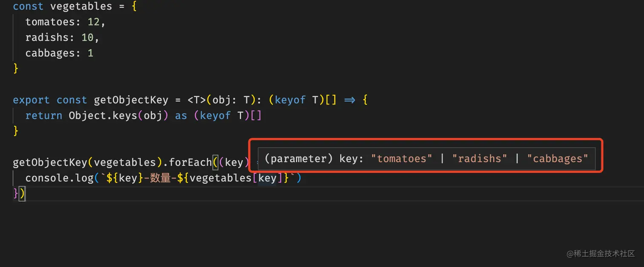Click the cabbages property line
Image resolution: width=644 pixels, height=267 pixels.
click(x=59, y=53)
